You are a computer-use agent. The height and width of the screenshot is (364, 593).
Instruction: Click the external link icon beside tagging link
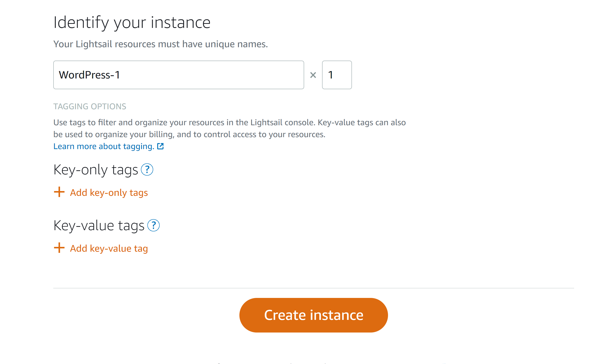coord(160,146)
